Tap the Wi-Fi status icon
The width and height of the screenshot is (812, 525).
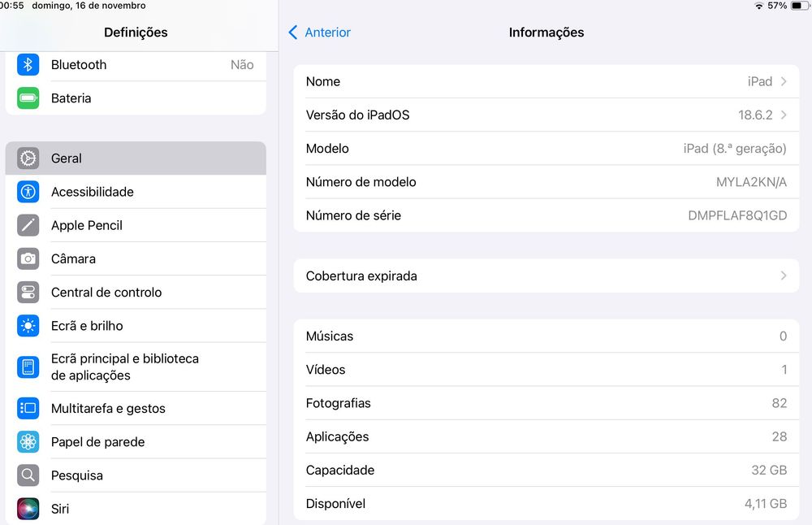759,6
